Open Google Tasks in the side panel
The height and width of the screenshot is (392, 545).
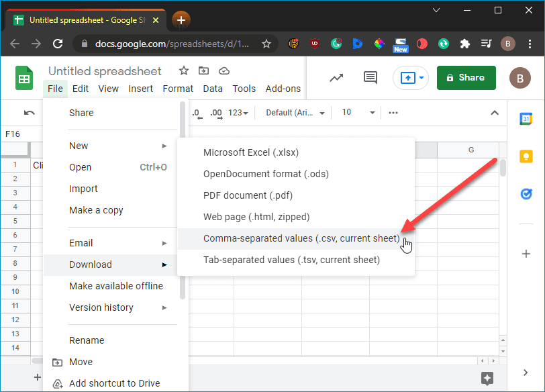coord(526,193)
